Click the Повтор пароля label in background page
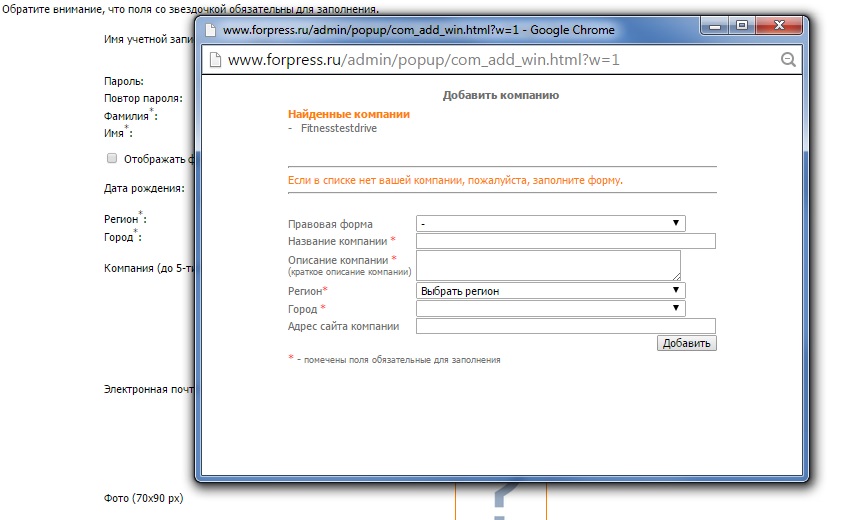Image resolution: width=853 pixels, height=520 pixels. point(143,98)
